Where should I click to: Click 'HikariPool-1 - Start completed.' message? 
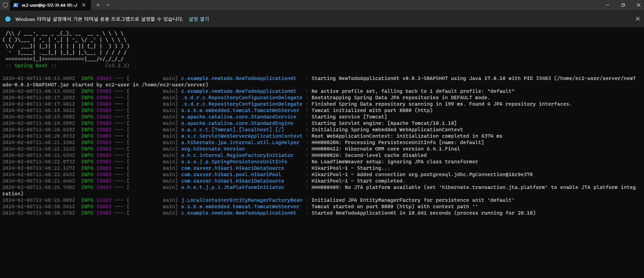358,181
